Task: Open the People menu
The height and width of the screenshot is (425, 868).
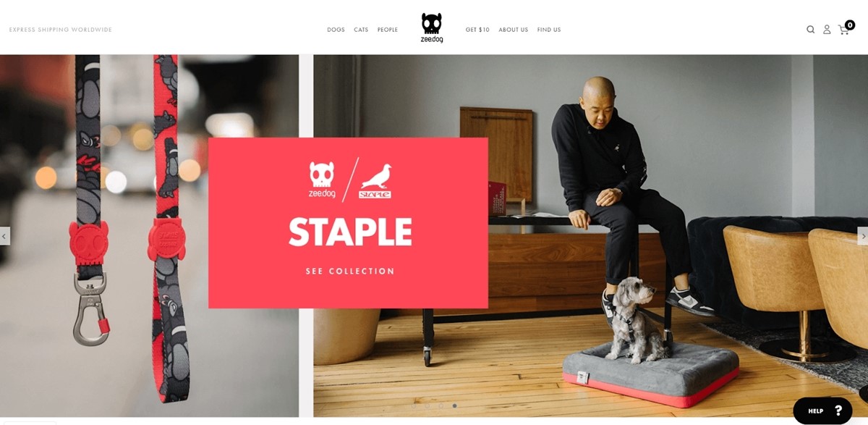Action: (x=388, y=30)
